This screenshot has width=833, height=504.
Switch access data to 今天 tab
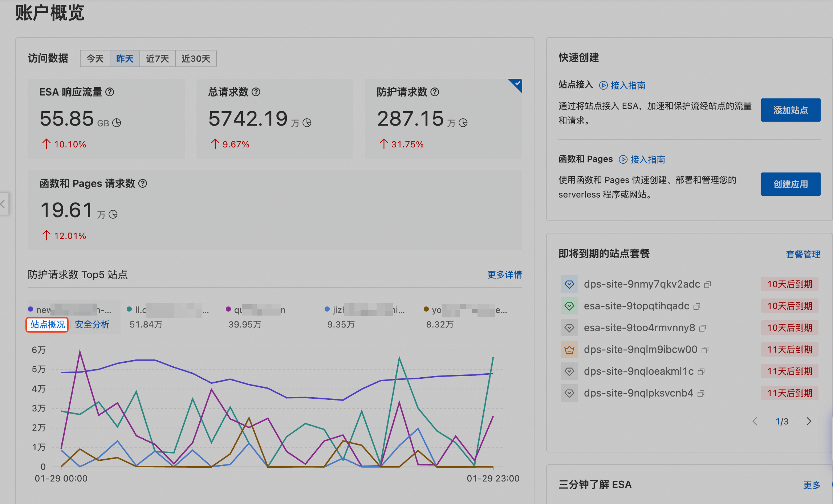[x=95, y=59]
